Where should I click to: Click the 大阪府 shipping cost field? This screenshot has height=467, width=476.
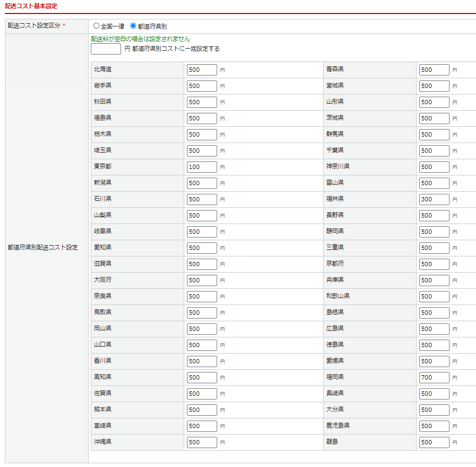(202, 280)
